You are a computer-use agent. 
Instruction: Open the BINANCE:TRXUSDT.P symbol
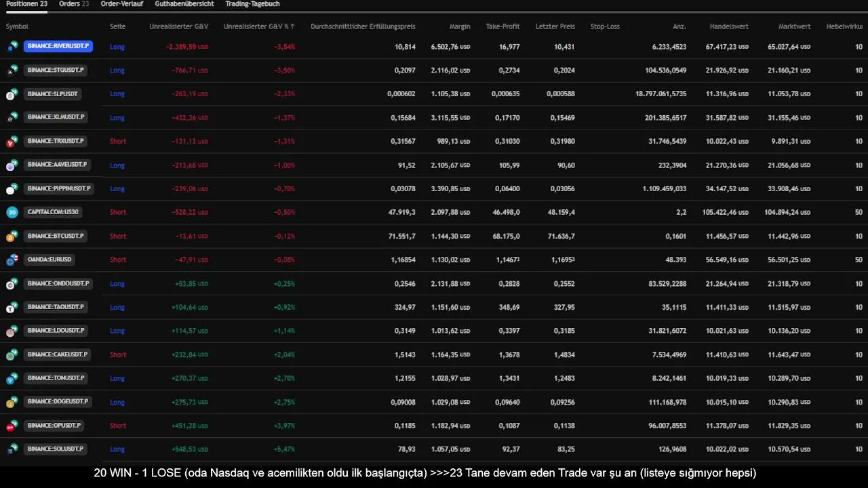(x=56, y=141)
